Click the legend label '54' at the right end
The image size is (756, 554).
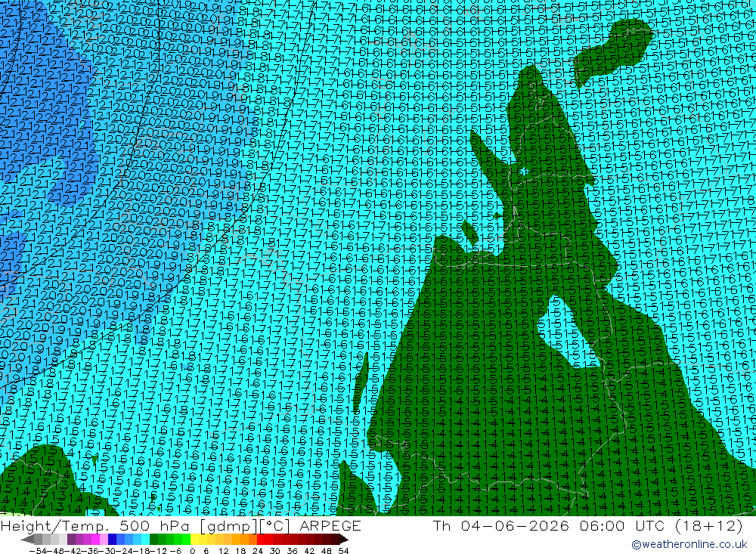pyautogui.click(x=343, y=551)
